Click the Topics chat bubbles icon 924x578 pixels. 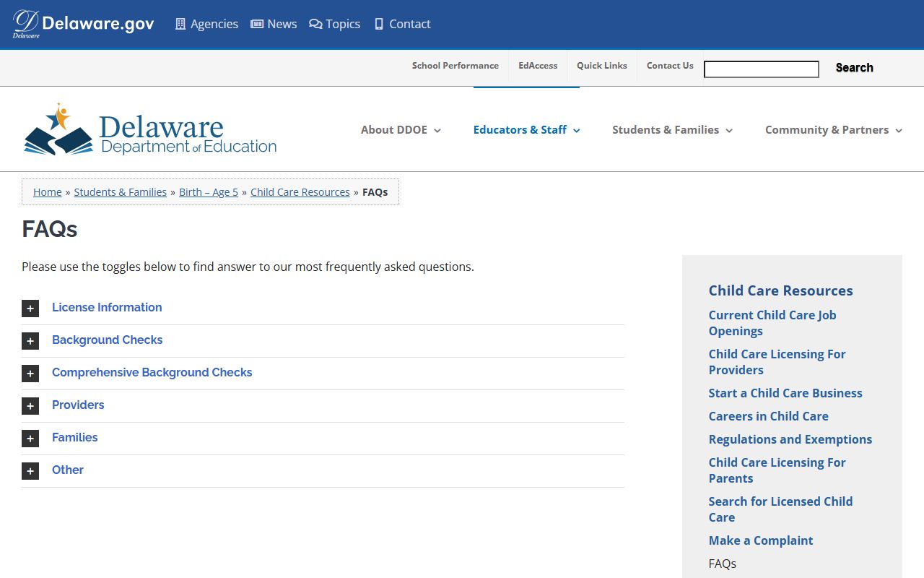315,24
